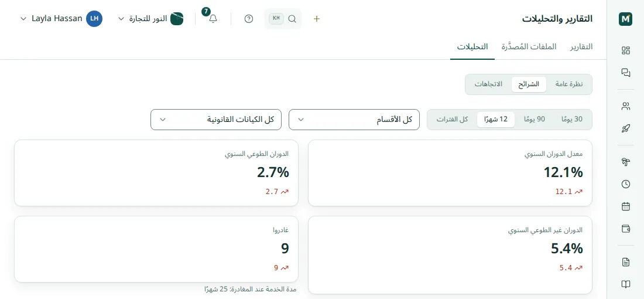Expand the النور للتجارة company switcher chevron

pyautogui.click(x=121, y=19)
